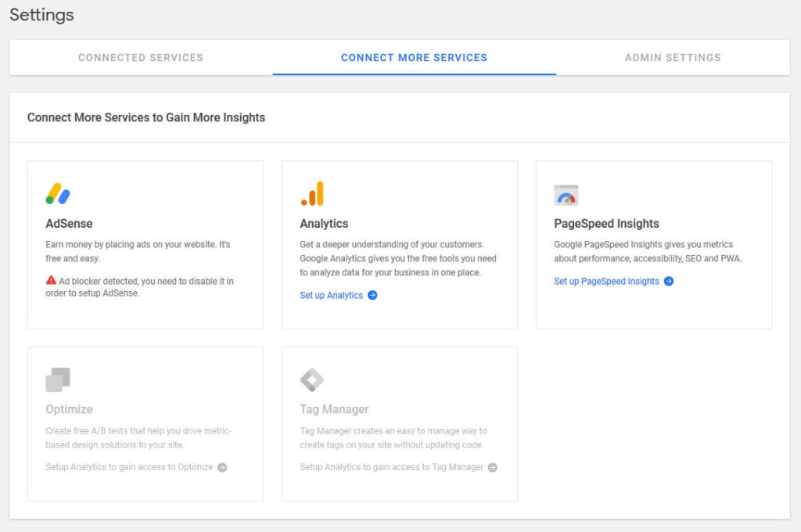This screenshot has width=801, height=532.
Task: Follow the Set up Analytics link
Action: (331, 295)
